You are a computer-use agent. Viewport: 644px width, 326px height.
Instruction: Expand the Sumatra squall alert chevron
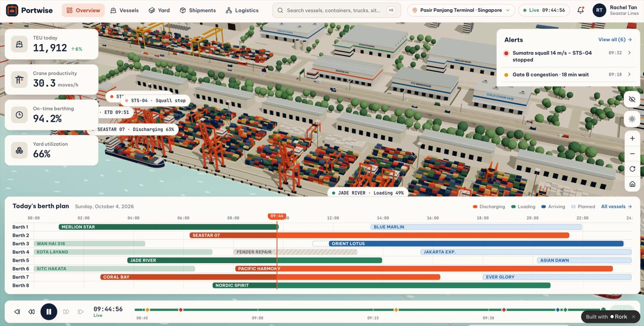click(x=629, y=53)
